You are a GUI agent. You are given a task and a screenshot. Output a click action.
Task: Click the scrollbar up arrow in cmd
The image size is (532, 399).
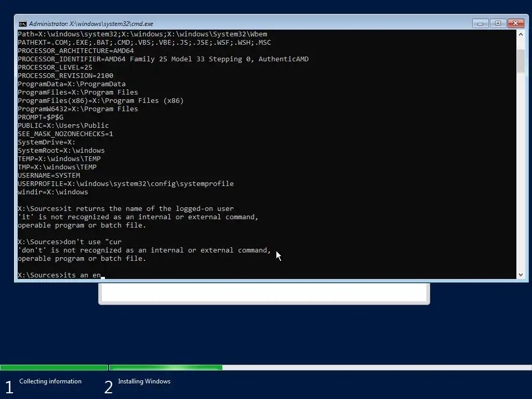[x=521, y=34]
